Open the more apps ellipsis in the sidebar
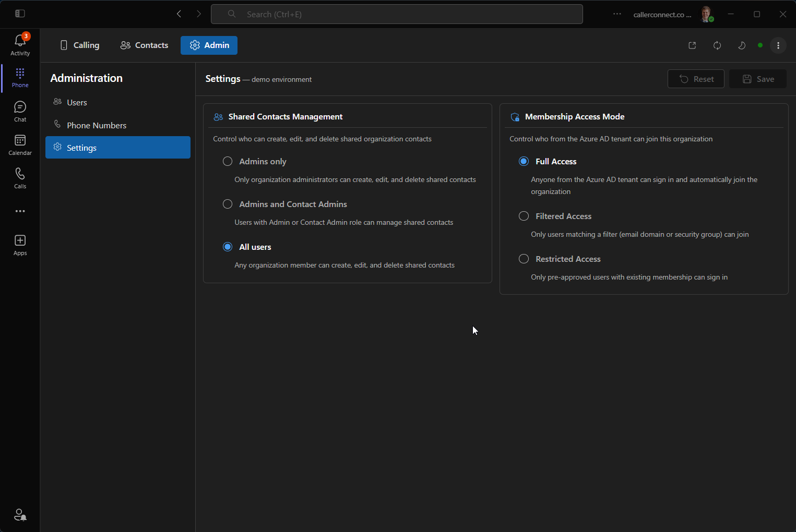796x532 pixels. 20,211
